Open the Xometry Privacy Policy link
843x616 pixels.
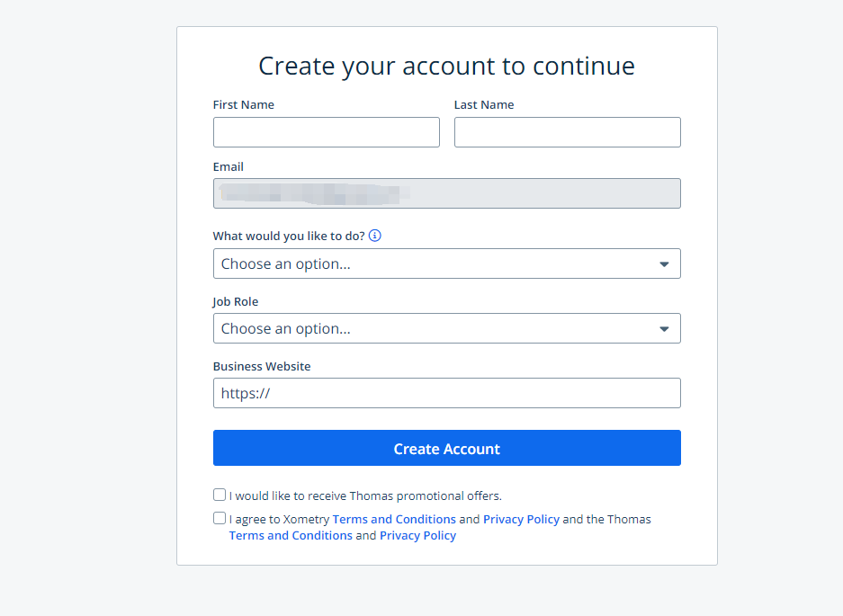(x=521, y=519)
